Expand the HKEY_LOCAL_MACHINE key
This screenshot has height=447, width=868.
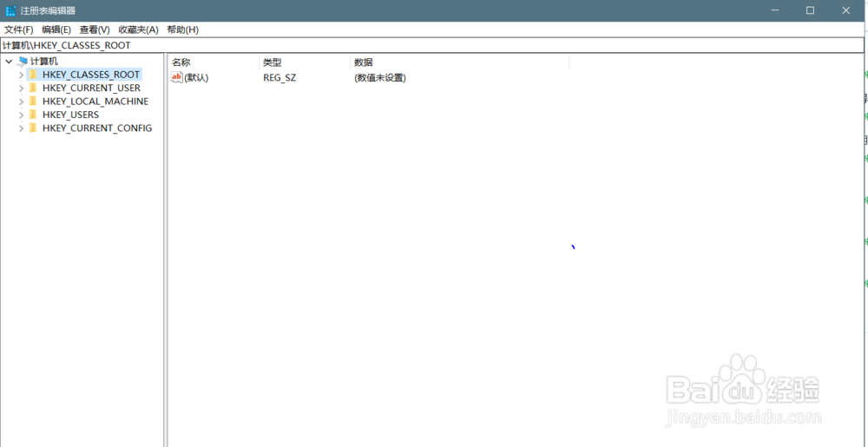[x=21, y=102]
